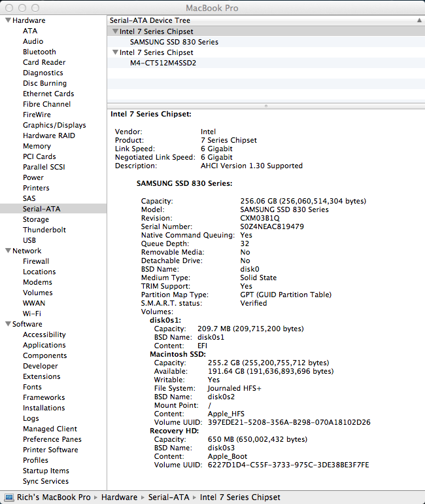This screenshot has height=504, width=425.
Task: Select Components in sidebar
Action: (x=44, y=355)
